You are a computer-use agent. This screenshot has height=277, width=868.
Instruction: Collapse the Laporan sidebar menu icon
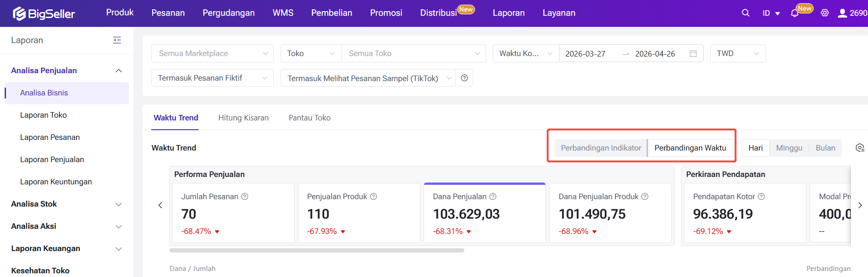pos(117,40)
